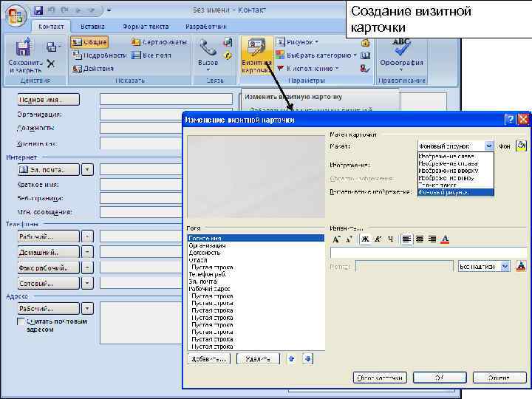Click the business card preview area
532x399 pixels.
pyautogui.click(x=256, y=177)
